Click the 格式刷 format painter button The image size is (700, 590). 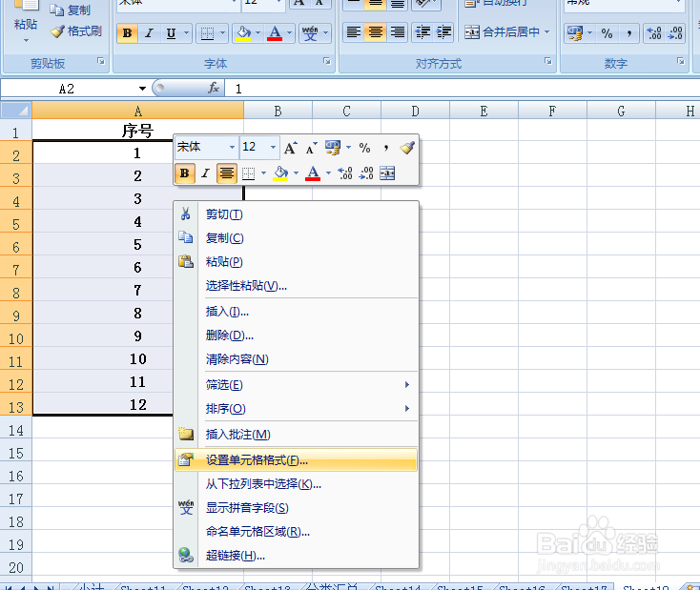coord(76,31)
